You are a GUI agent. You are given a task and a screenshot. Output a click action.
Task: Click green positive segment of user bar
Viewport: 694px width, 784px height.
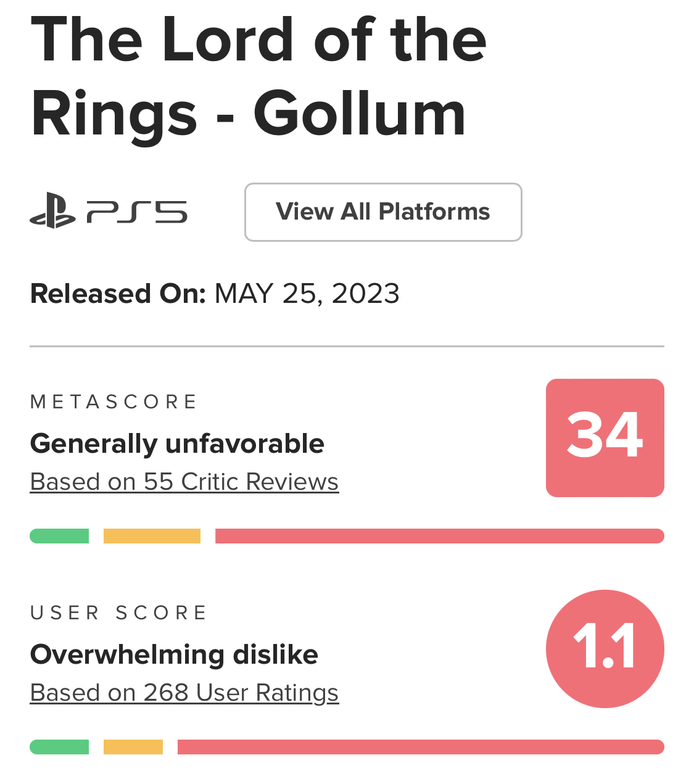pyautogui.click(x=59, y=747)
